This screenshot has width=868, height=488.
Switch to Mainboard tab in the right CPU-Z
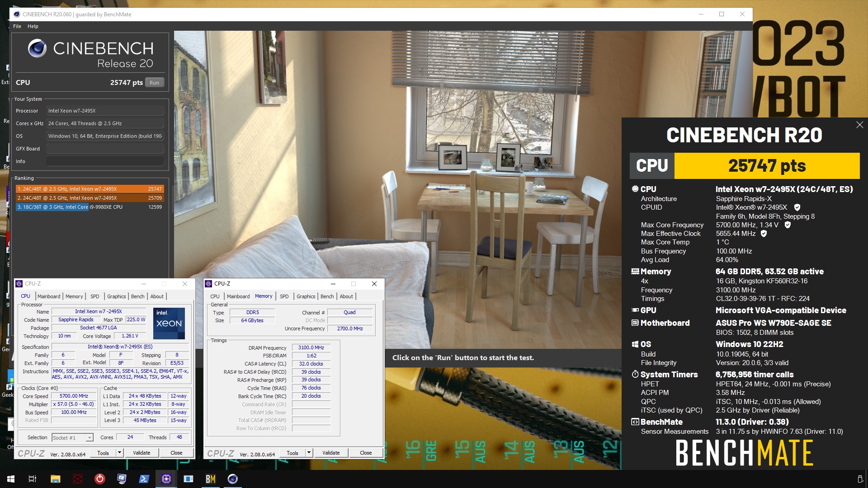coord(238,297)
